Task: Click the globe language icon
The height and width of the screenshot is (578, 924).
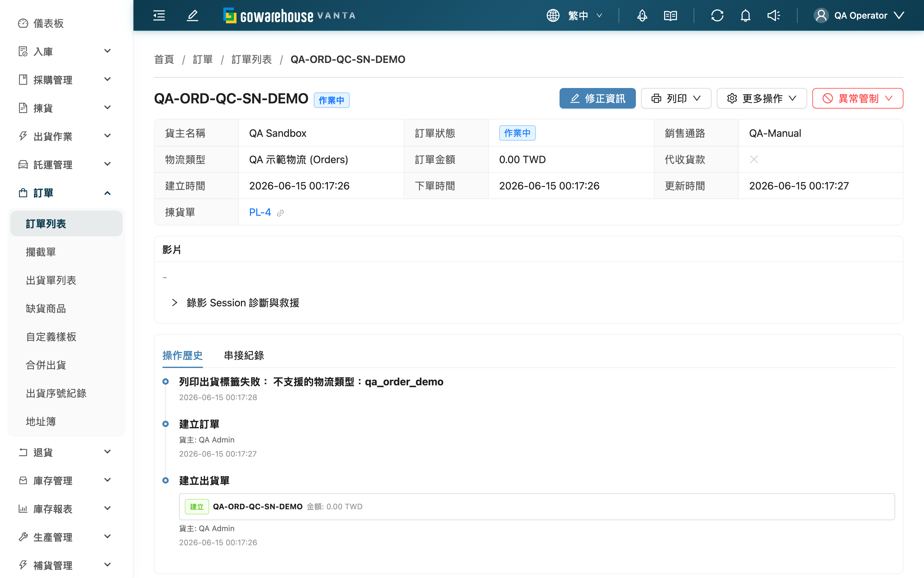Action: click(x=553, y=15)
